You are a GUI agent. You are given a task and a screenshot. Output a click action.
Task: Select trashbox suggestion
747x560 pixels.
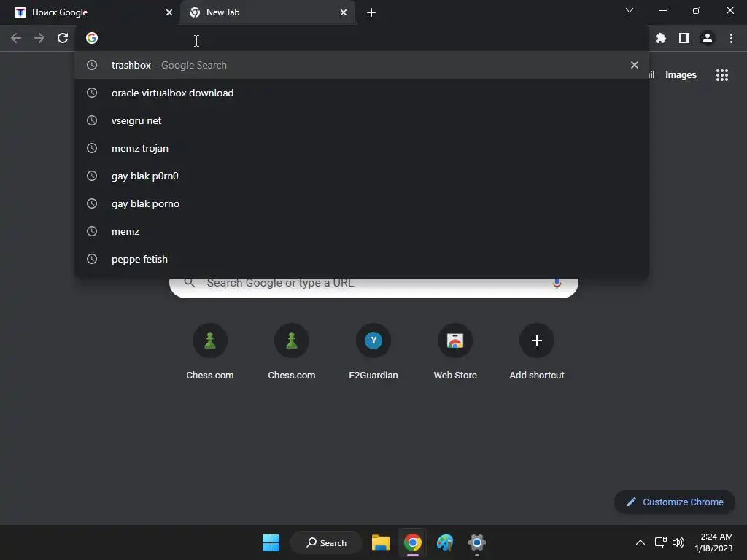362,65
